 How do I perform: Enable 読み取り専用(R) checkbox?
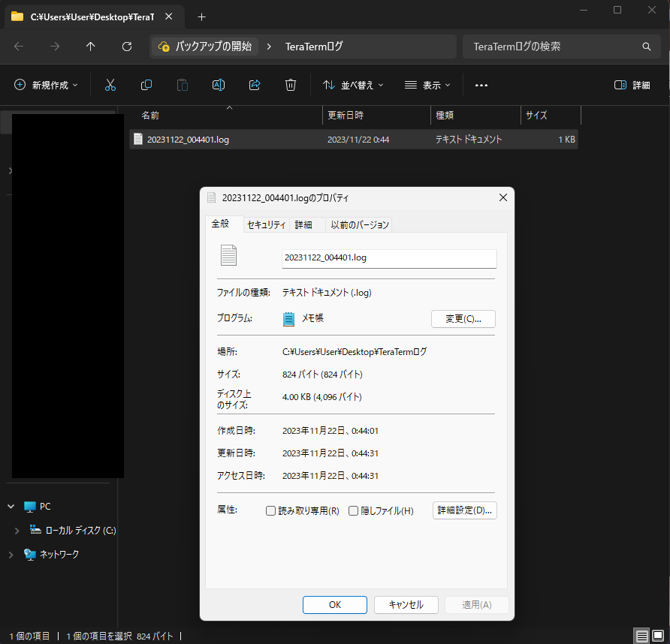(270, 510)
